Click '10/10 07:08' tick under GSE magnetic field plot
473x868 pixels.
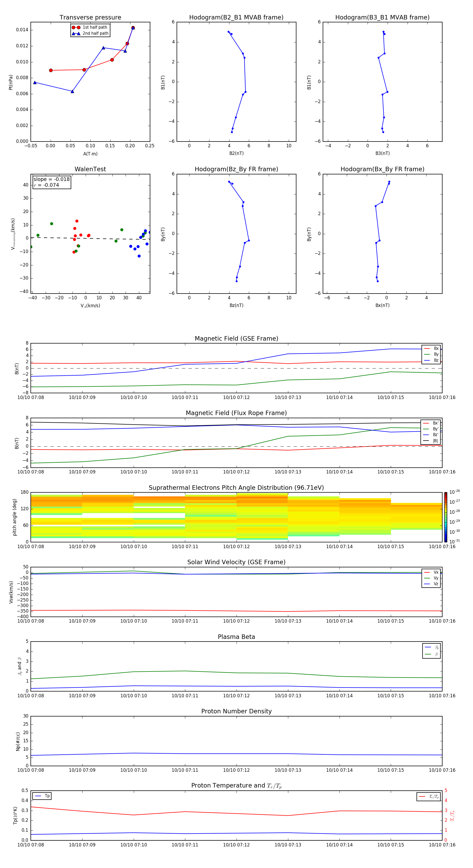31,397
